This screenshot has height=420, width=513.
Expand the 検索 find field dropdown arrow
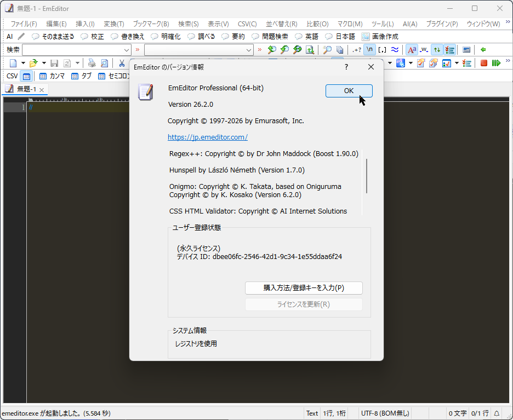127,50
